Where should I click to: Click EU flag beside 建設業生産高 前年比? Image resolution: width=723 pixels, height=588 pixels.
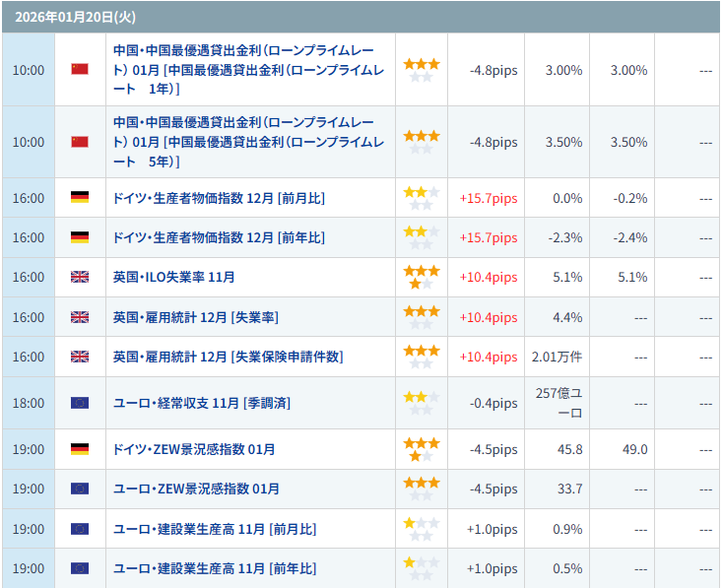pos(80,568)
